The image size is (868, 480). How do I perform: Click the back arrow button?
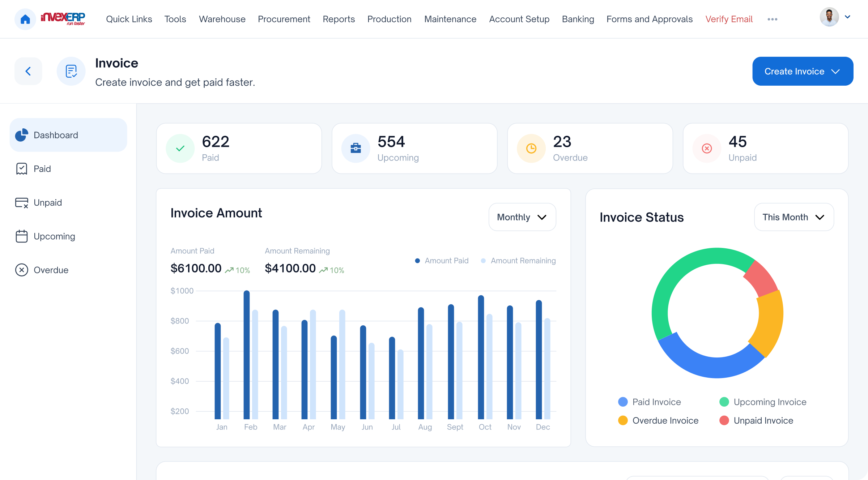coord(28,71)
